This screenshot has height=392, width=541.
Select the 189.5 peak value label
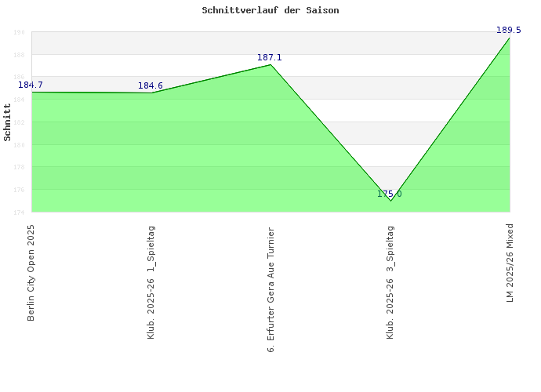pos(508,30)
